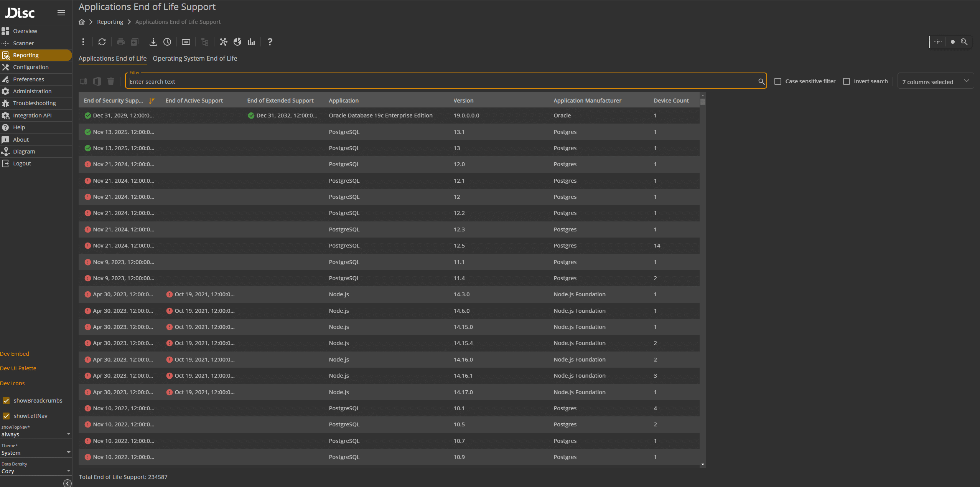Open help via question mark icon
The image size is (980, 487).
pyautogui.click(x=270, y=42)
